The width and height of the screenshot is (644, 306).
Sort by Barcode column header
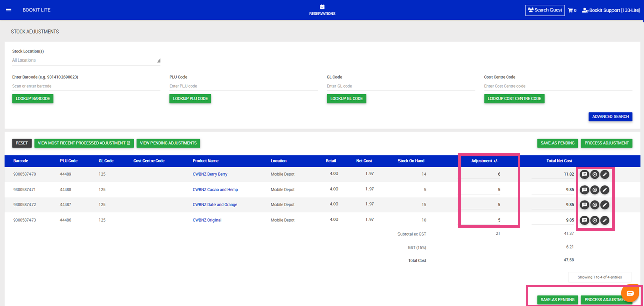click(21, 161)
